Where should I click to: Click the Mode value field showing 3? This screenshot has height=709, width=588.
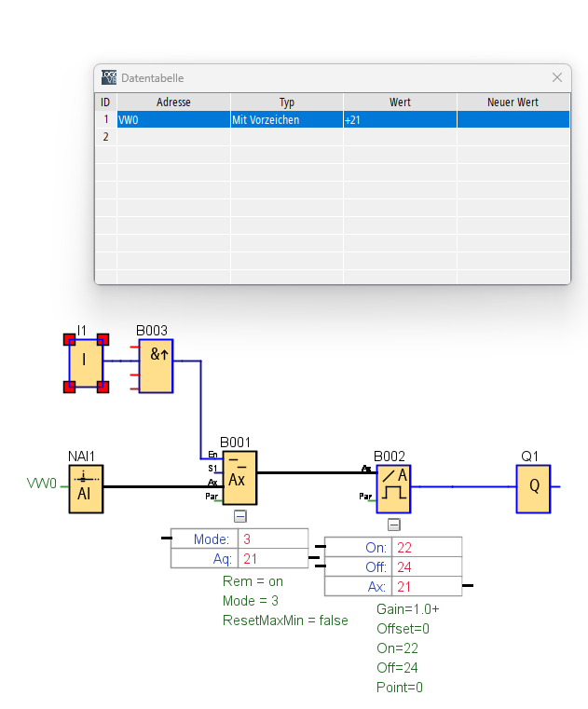(x=273, y=539)
